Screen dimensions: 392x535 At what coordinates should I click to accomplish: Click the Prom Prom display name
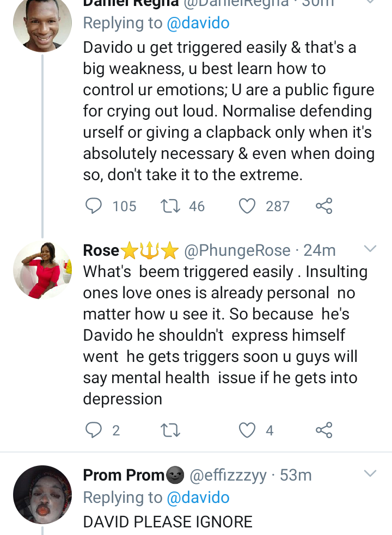123,475
